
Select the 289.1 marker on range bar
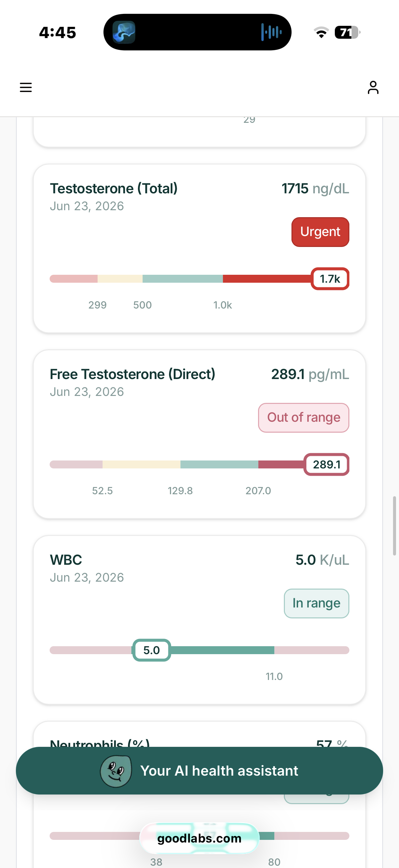coord(326,464)
